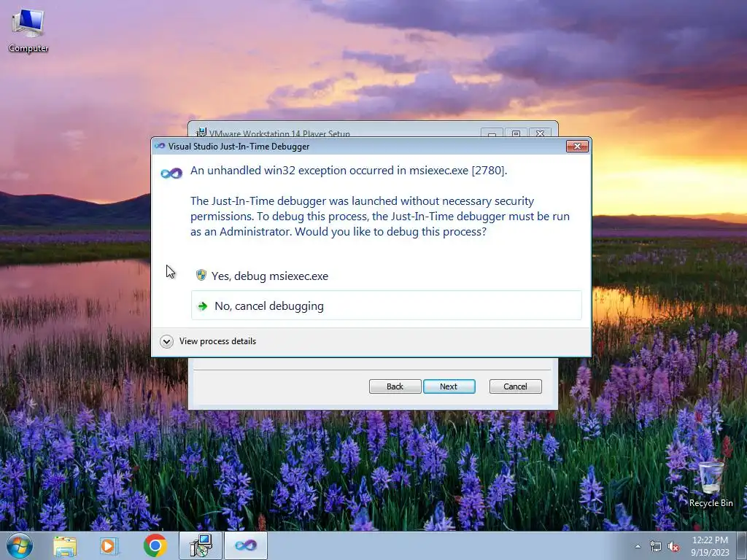Close the VMware Workstation Setup window
The image size is (747, 560).
click(540, 133)
